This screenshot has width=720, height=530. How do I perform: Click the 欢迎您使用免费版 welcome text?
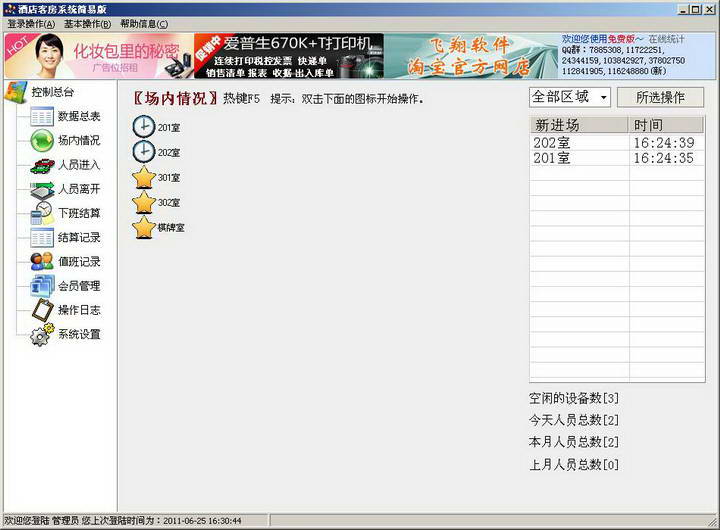point(602,39)
